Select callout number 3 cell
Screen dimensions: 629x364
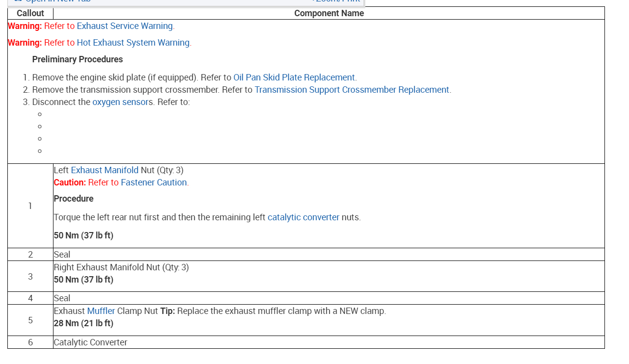(x=30, y=277)
